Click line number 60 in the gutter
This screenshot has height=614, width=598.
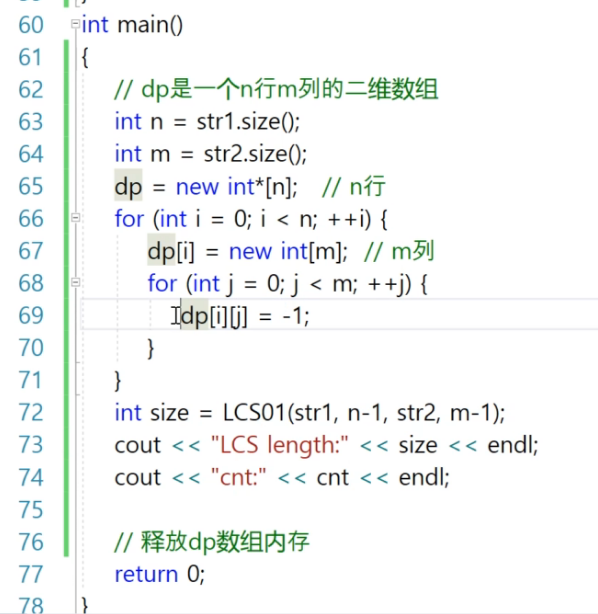tap(31, 25)
